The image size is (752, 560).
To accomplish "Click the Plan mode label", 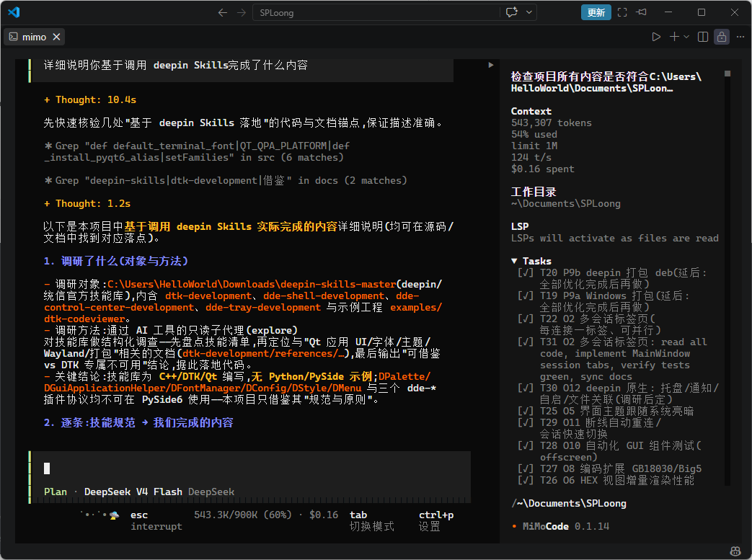I will click(55, 492).
